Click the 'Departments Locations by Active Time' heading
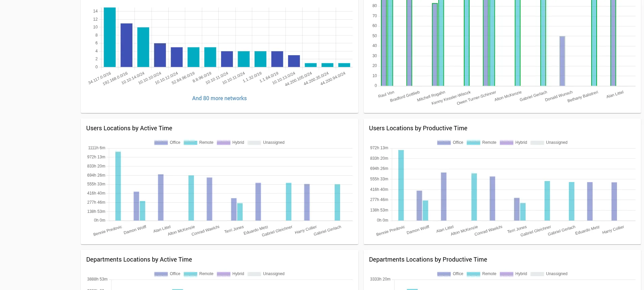This screenshot has width=644, height=290. (139, 260)
